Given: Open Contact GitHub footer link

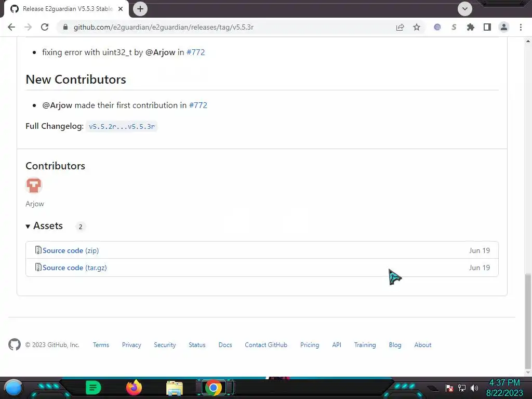Looking at the screenshot, I should (266, 345).
